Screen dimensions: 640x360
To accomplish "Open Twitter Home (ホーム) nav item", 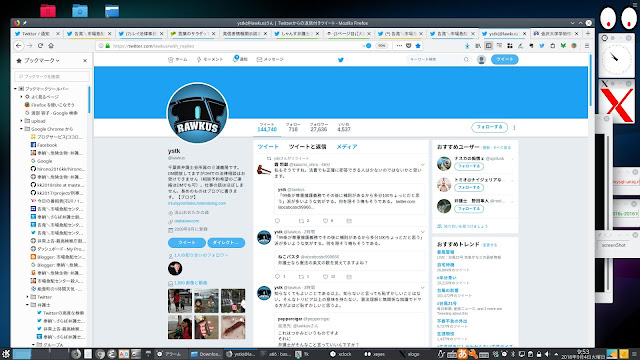I will coord(178,60).
